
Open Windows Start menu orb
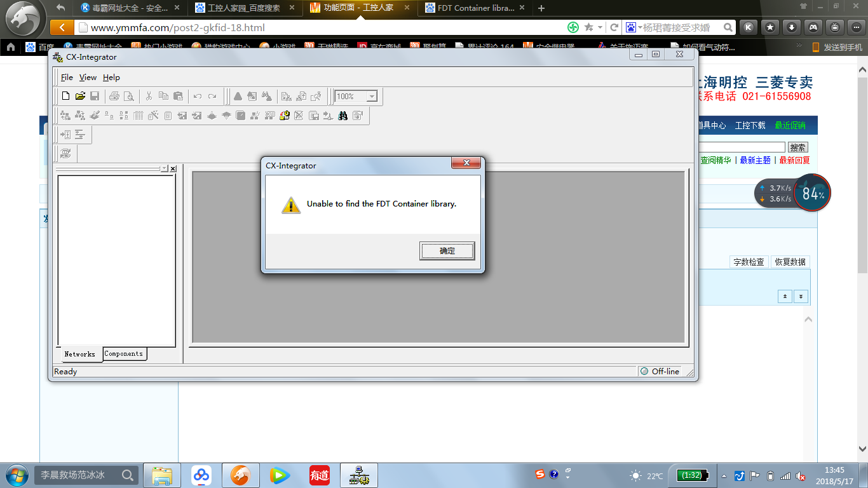point(17,475)
